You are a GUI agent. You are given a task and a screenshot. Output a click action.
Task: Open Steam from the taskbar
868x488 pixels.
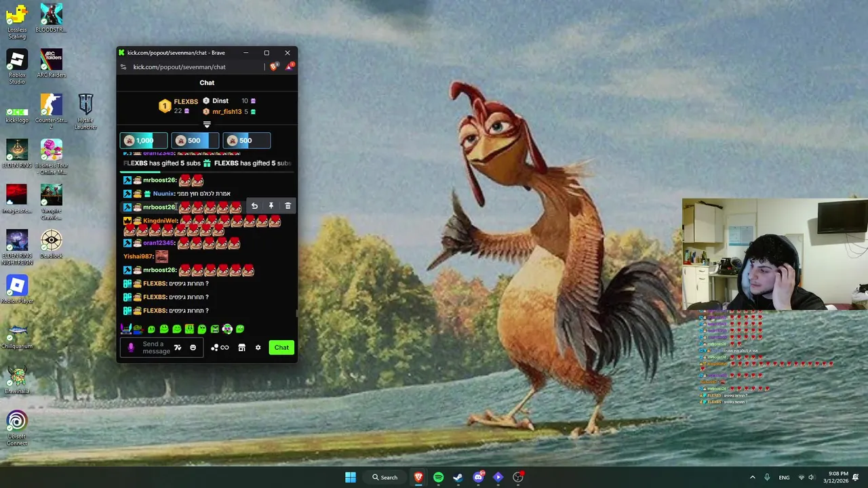pyautogui.click(x=458, y=477)
